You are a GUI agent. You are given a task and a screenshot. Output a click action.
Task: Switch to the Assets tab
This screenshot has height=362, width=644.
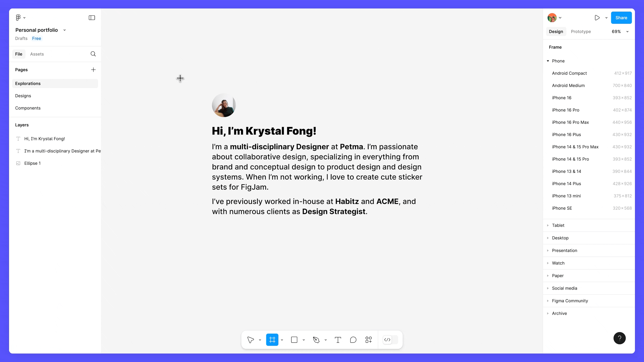click(37, 54)
